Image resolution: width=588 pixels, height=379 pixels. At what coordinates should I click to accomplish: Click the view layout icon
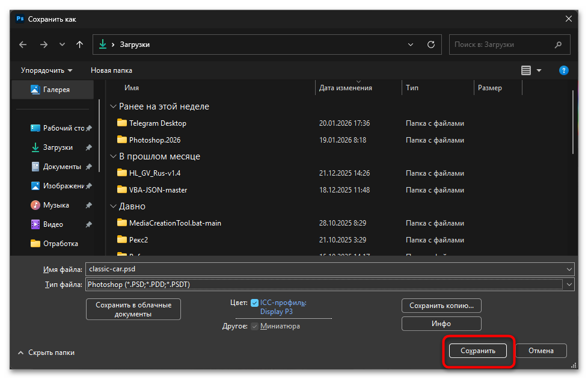pyautogui.click(x=526, y=70)
